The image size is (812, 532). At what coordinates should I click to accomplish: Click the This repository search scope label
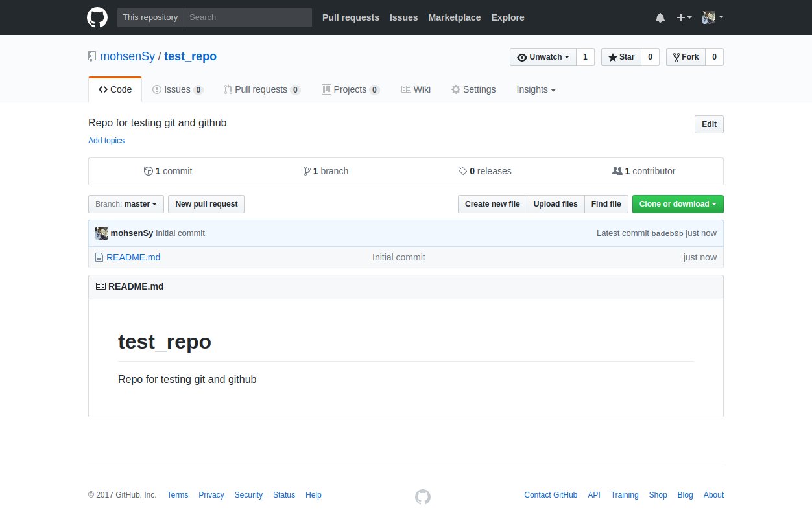[x=150, y=17]
